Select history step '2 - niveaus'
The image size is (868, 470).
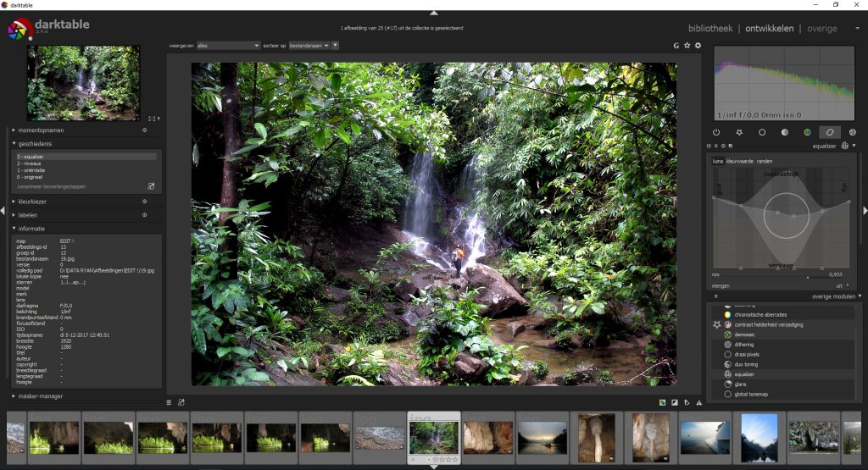[86, 163]
